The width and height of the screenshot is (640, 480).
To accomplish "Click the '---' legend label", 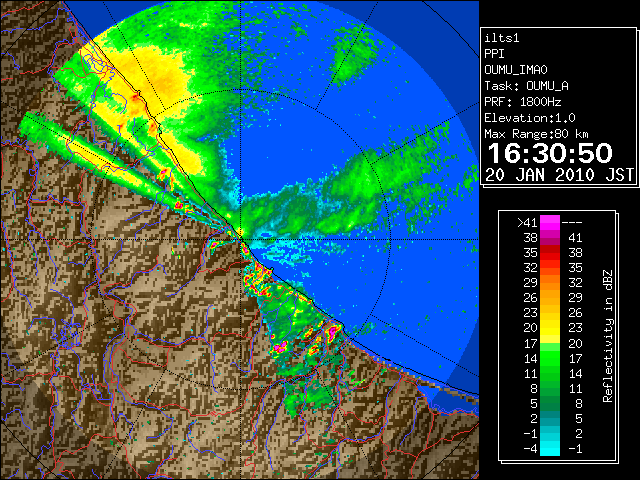I will coord(572,223).
